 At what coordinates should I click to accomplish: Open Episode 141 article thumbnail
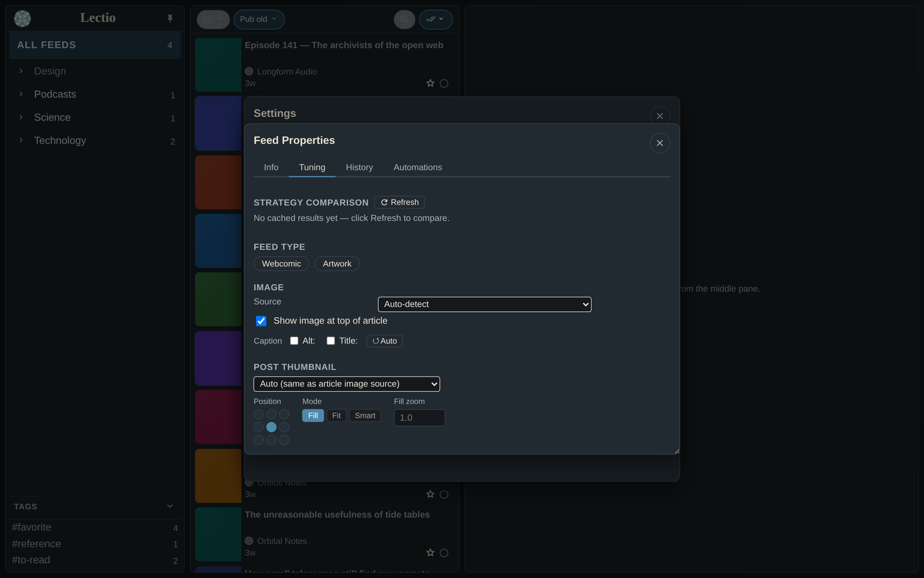pos(218,65)
